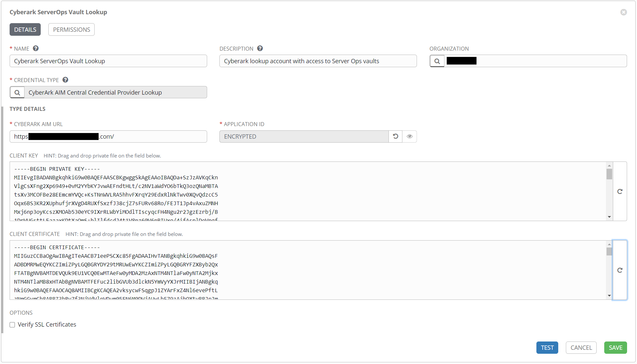The image size is (637, 364).
Task: Click the Test button
Action: tap(547, 347)
